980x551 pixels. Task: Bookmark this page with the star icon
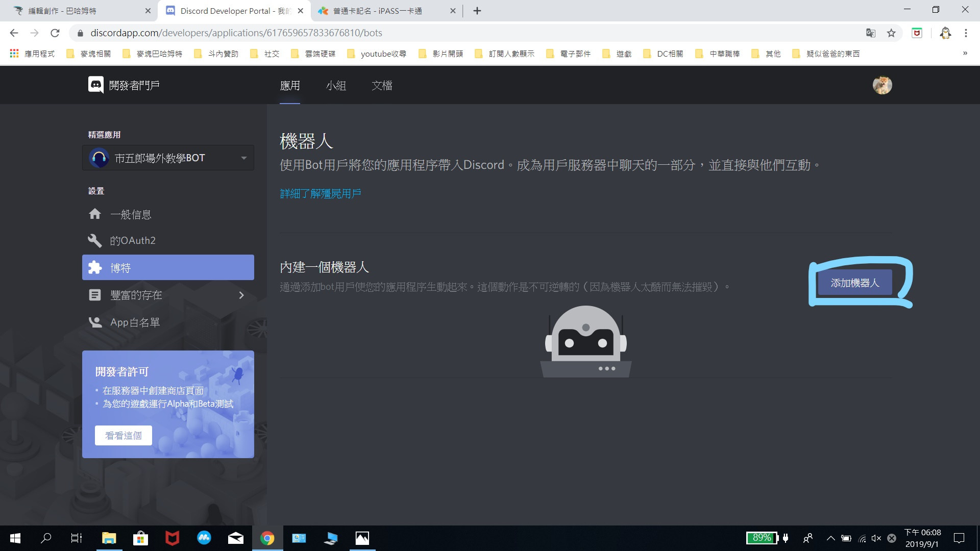point(891,33)
